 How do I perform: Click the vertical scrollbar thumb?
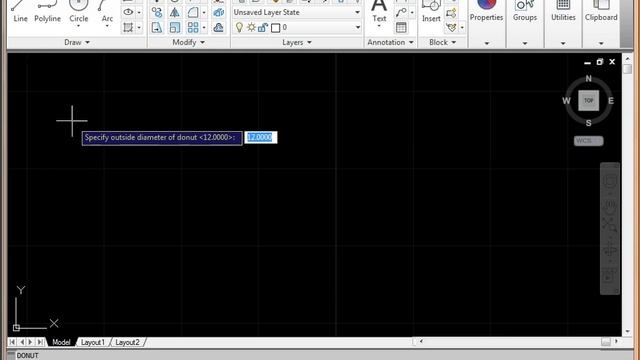(x=628, y=69)
